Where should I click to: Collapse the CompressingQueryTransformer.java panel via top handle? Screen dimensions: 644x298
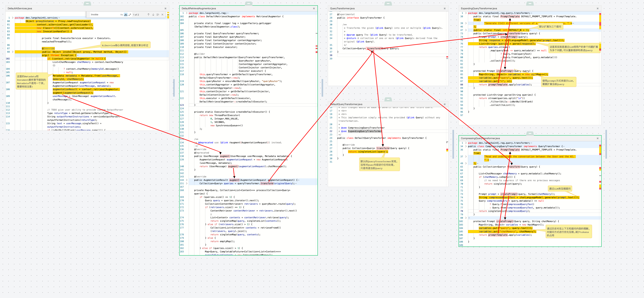[x=530, y=133]
